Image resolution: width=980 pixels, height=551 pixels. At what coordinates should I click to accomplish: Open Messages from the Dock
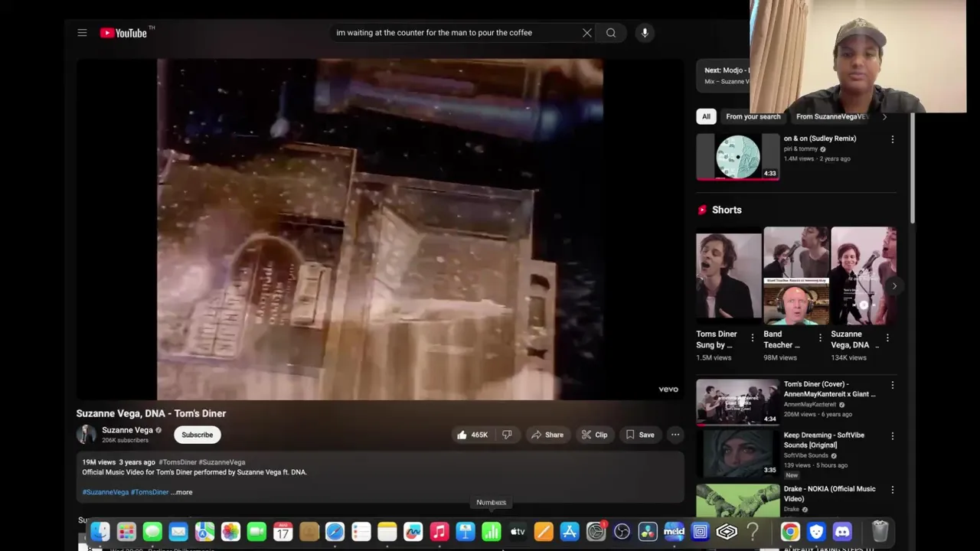coord(152,531)
